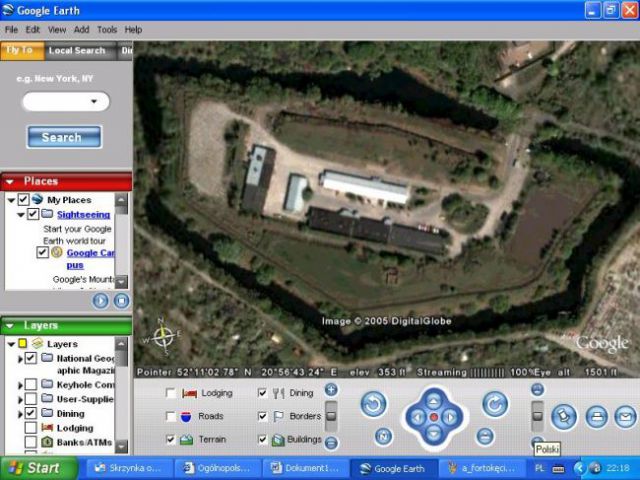Select the Fly To tab
640x480 pixels.
[21, 51]
